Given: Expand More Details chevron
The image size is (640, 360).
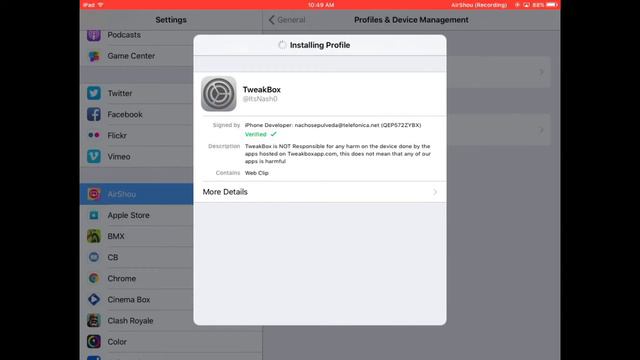Looking at the screenshot, I should point(435,192).
